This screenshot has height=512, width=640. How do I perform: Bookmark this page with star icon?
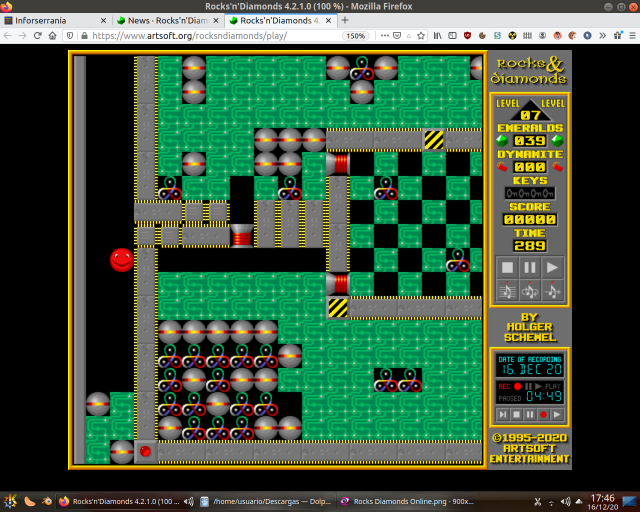421,36
